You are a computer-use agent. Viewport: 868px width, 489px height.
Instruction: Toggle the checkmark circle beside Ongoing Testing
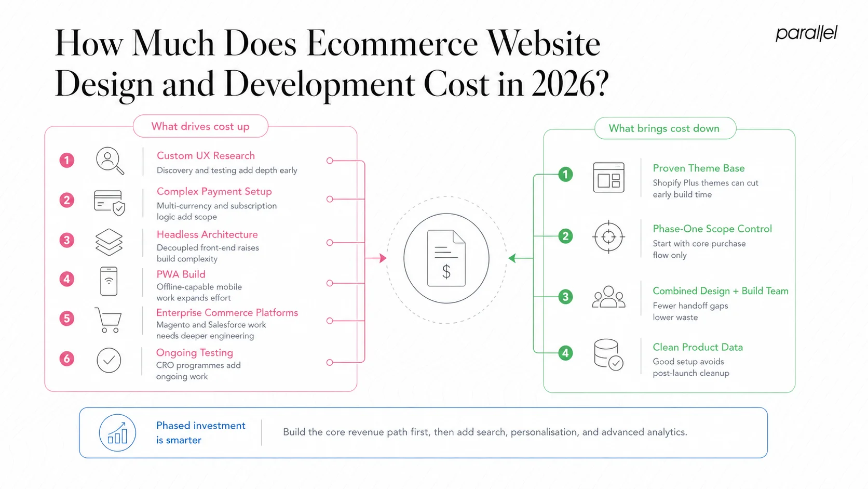pos(108,360)
